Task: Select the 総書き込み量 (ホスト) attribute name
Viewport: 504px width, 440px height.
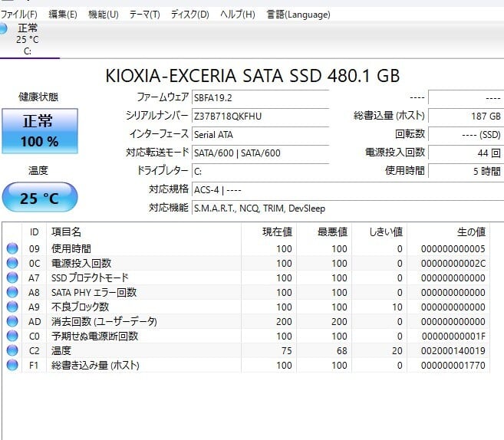Action: tap(95, 366)
